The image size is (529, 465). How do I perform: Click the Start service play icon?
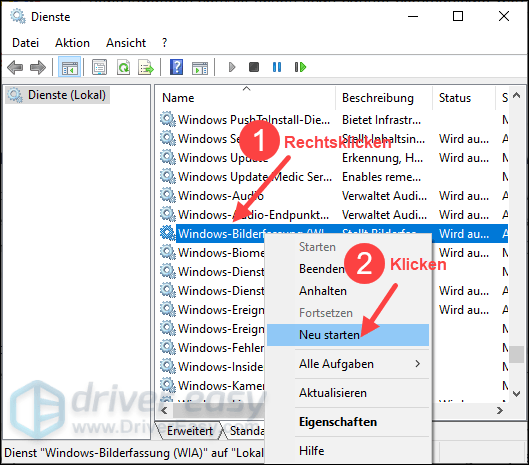232,67
